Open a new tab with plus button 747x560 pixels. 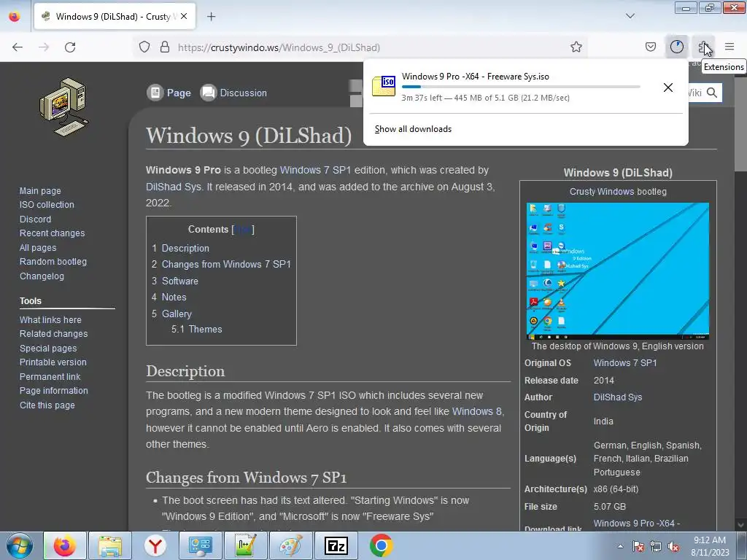point(211,16)
